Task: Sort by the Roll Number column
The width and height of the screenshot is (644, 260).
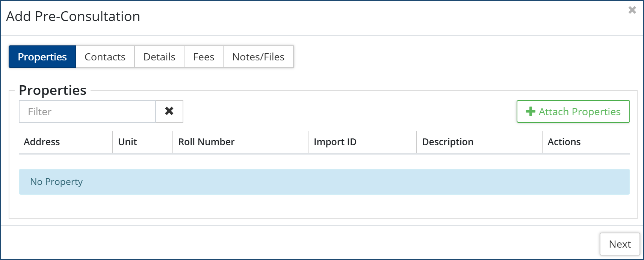Action: pos(206,142)
